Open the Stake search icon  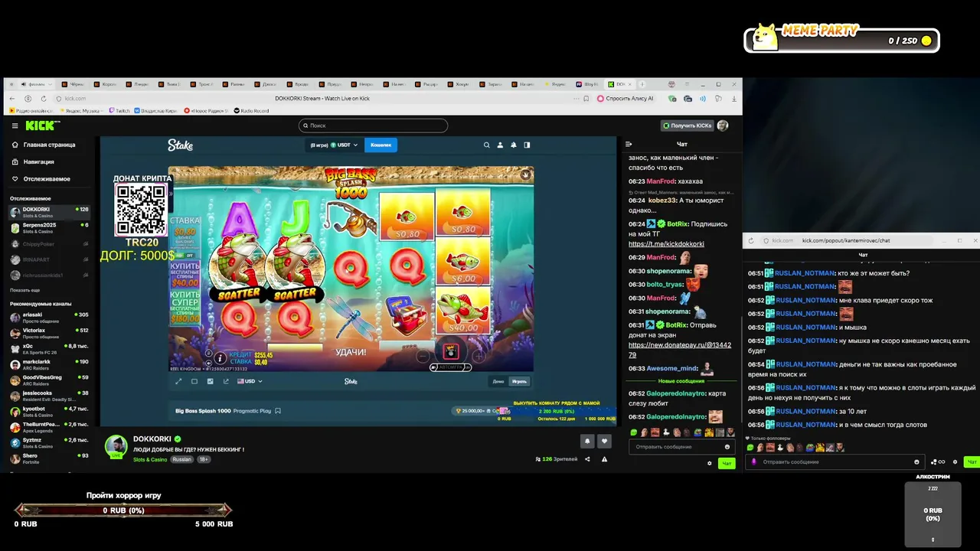click(486, 145)
